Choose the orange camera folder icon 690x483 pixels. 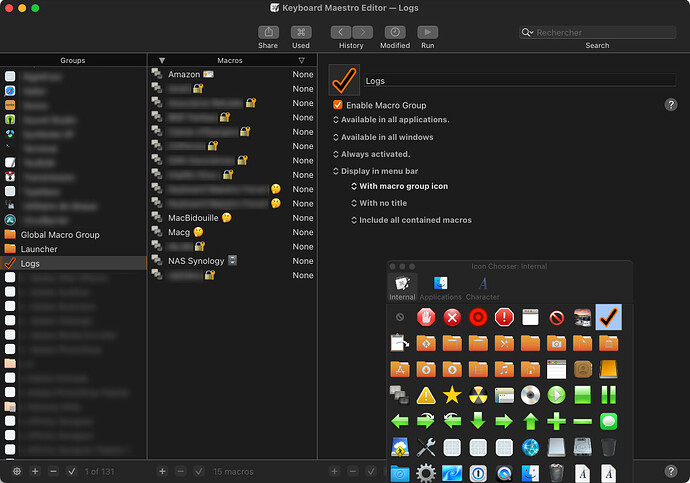coord(557,343)
